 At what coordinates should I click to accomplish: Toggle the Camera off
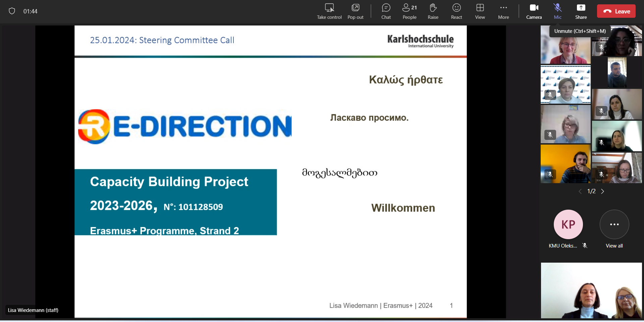coord(534,11)
